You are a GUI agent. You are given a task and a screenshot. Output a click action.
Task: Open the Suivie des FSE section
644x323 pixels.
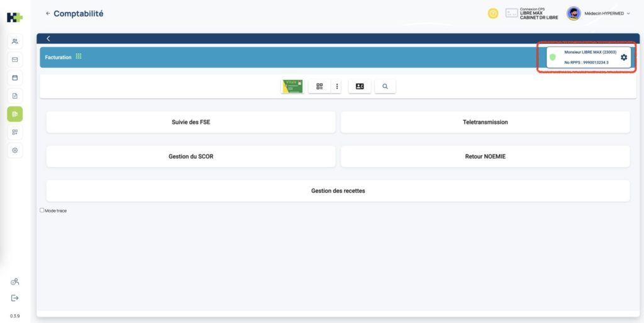coord(191,122)
